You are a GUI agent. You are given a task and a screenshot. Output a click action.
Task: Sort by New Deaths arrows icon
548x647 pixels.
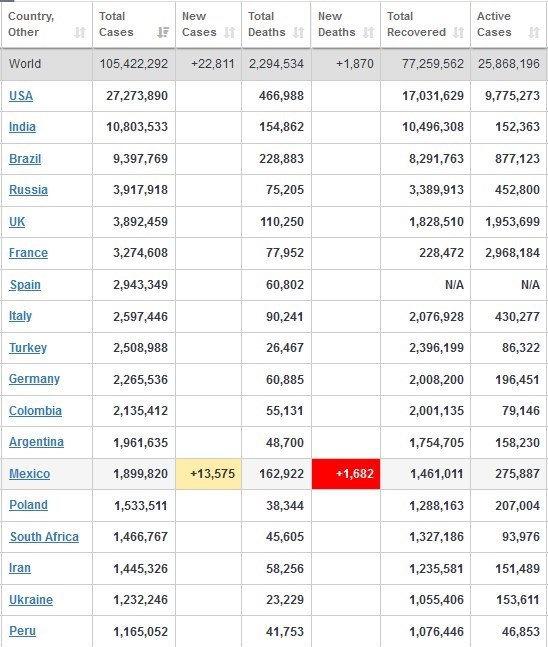coord(368,32)
